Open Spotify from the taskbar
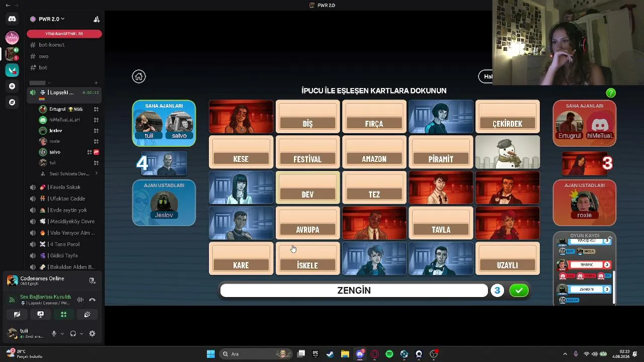644x362 pixels. (389, 354)
